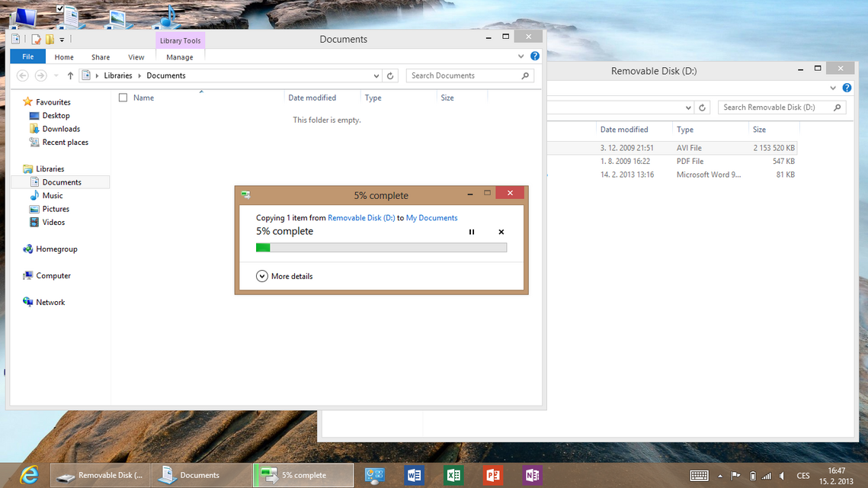Cancel the copy with the X icon
This screenshot has width=868, height=488.
(x=501, y=232)
